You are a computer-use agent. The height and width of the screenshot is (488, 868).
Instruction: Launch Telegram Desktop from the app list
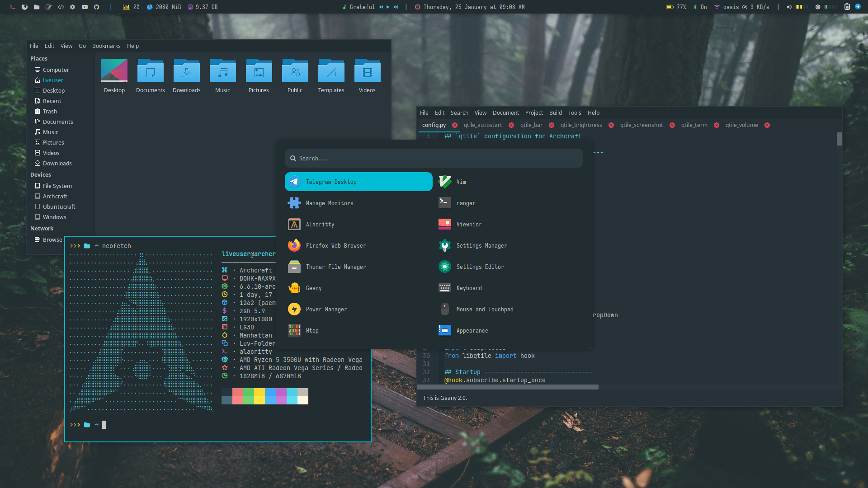click(x=358, y=182)
